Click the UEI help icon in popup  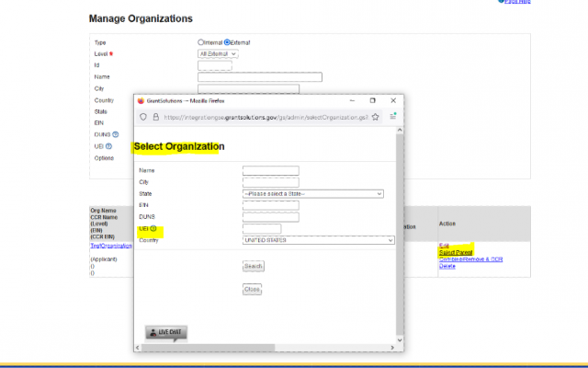pyautogui.click(x=153, y=229)
